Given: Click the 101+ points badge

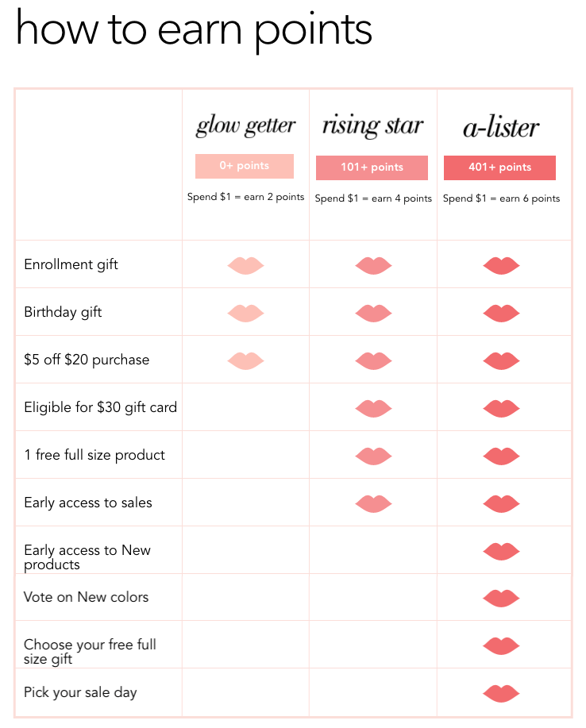Looking at the screenshot, I should pyautogui.click(x=372, y=168).
